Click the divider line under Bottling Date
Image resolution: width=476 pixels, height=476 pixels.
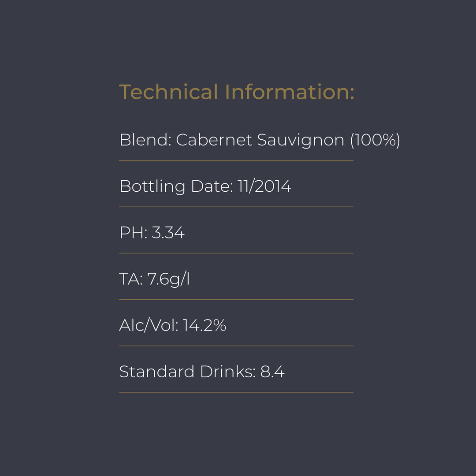pyautogui.click(x=236, y=207)
